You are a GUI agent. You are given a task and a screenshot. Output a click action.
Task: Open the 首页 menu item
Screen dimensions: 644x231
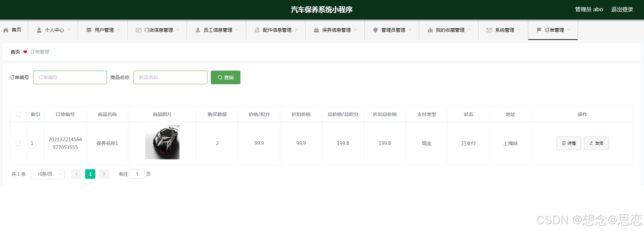(14, 30)
